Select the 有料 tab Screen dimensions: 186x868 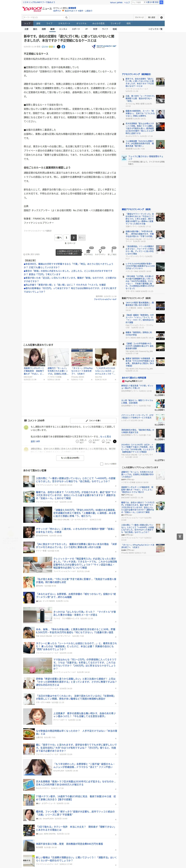click(x=128, y=24)
